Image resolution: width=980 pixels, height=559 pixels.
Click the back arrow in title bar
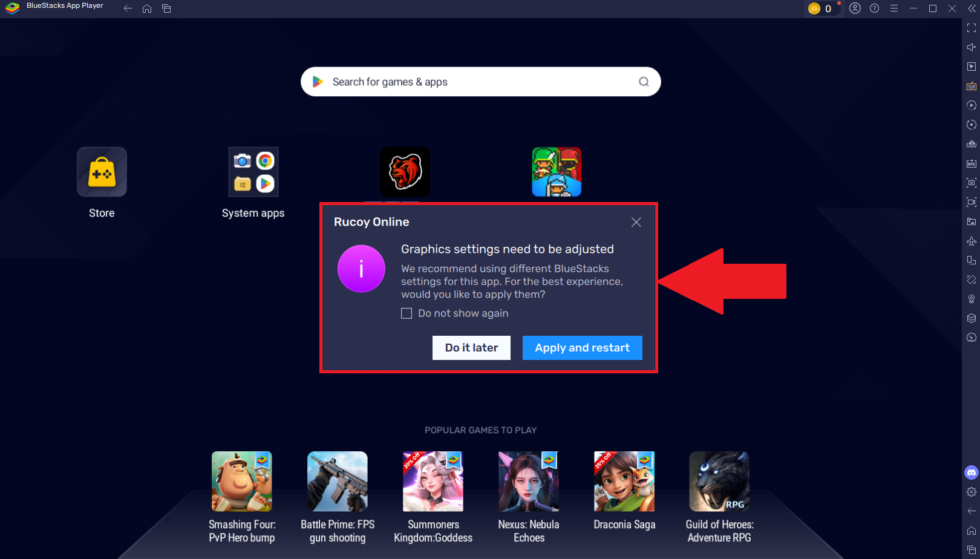pyautogui.click(x=128, y=8)
